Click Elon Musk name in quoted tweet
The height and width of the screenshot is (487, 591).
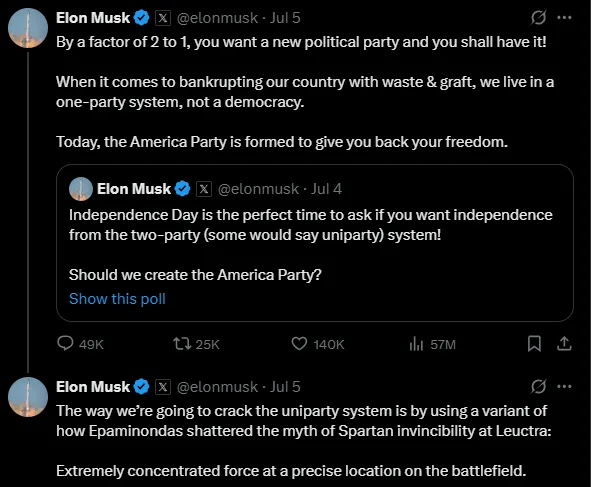[x=134, y=189]
